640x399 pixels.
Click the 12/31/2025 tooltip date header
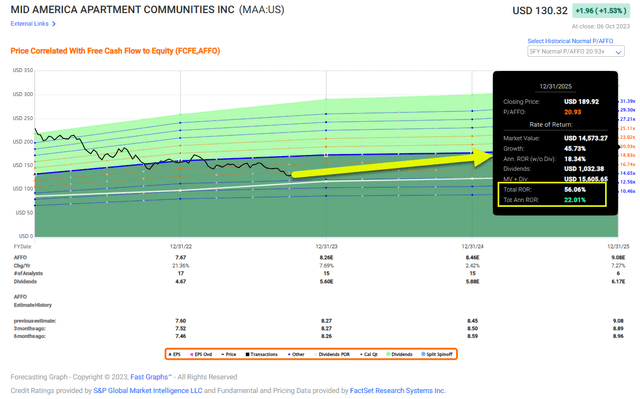click(556, 86)
